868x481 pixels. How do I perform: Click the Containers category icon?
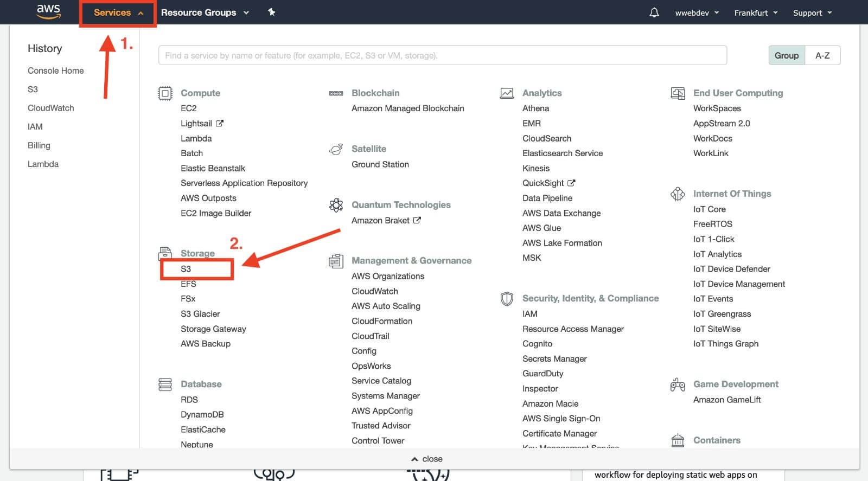tap(678, 440)
